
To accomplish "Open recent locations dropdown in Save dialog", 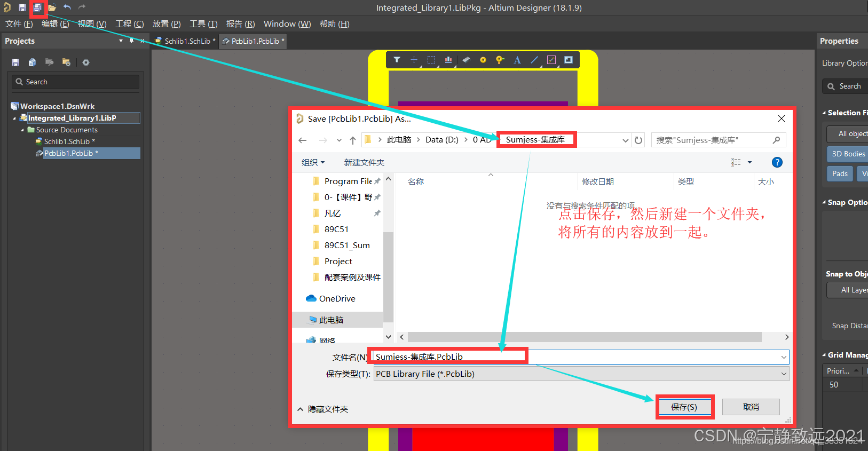I will [x=339, y=140].
